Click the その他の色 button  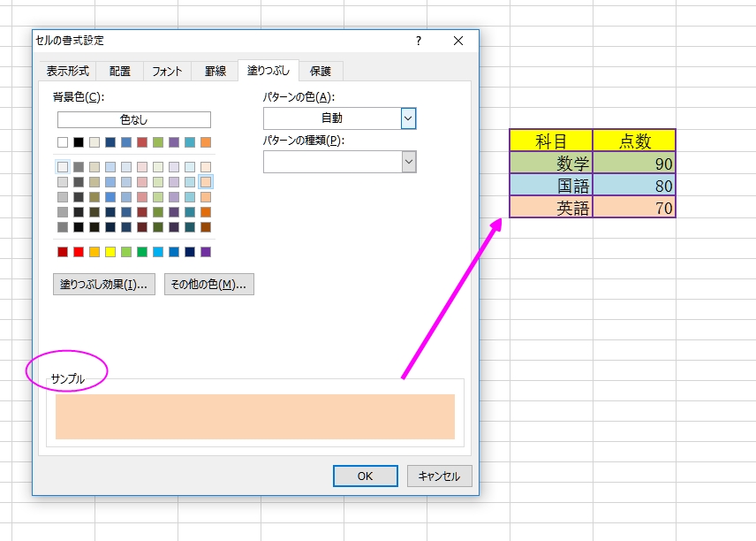pos(209,284)
